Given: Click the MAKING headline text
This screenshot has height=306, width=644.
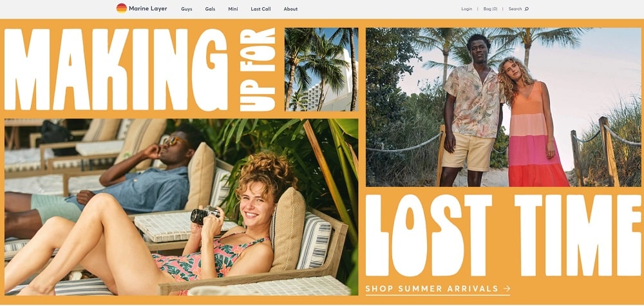Looking at the screenshot, I should point(116,70).
